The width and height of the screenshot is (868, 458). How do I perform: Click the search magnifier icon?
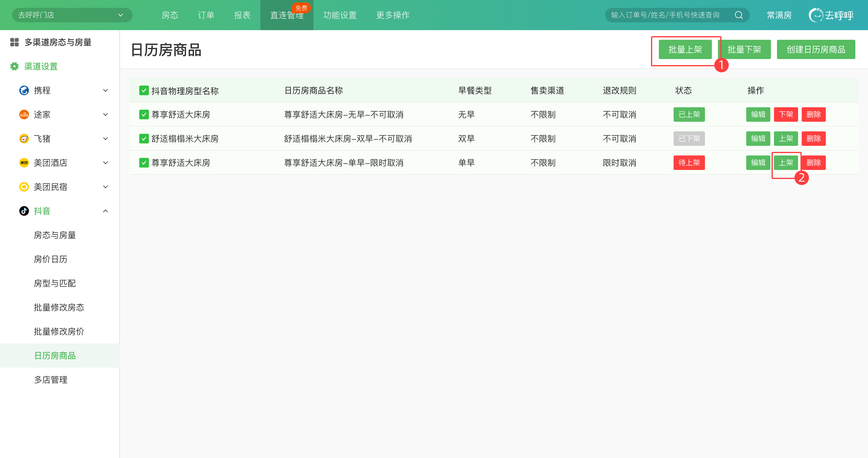[739, 15]
